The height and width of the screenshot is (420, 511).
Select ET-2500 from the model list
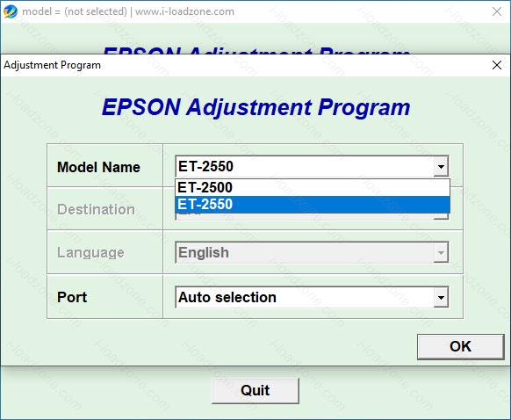coord(313,187)
